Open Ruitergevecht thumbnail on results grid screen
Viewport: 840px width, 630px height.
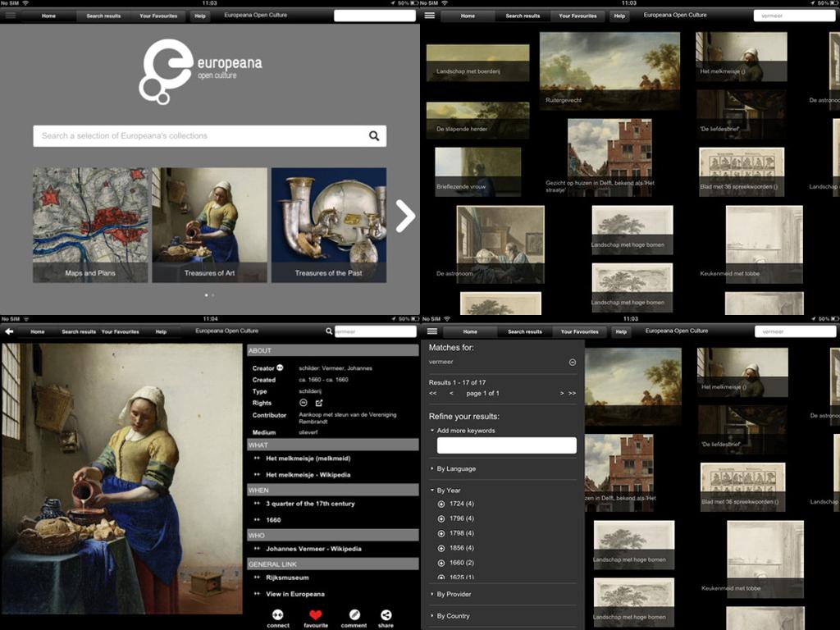pos(609,71)
